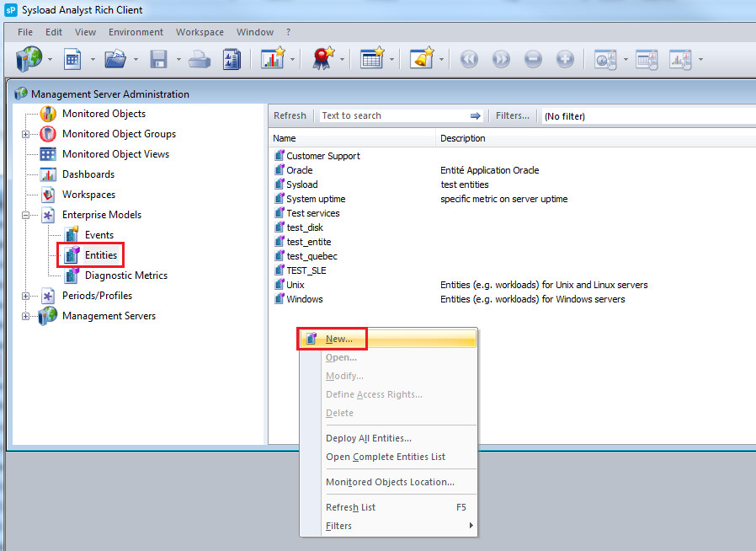Click the management server globe toolbar icon
This screenshot has height=551, width=756.
[29, 59]
